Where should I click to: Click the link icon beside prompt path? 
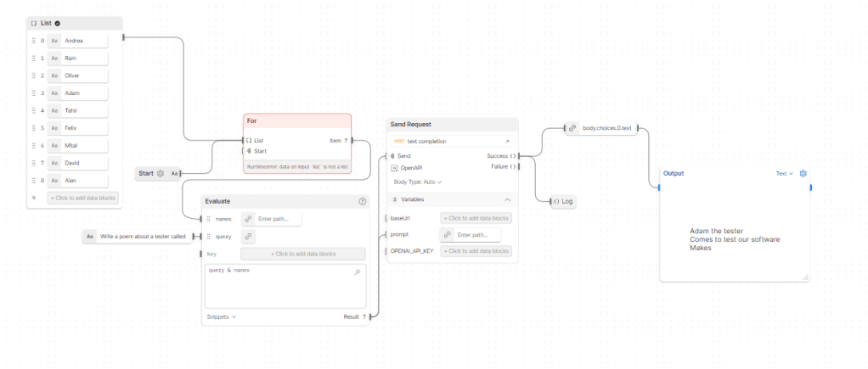tap(447, 234)
